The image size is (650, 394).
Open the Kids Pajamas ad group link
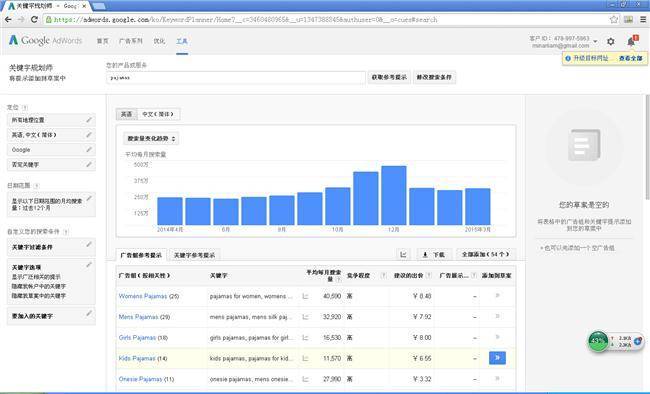pos(137,358)
